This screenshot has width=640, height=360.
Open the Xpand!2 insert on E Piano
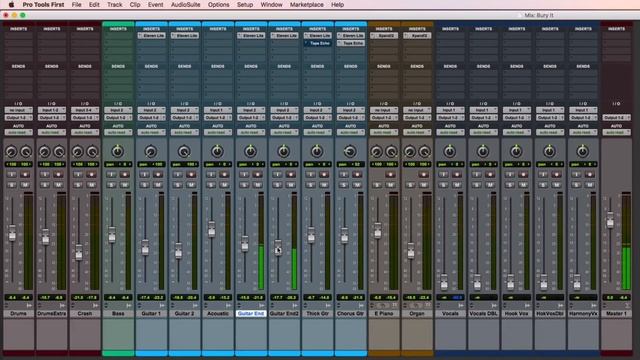click(x=384, y=36)
